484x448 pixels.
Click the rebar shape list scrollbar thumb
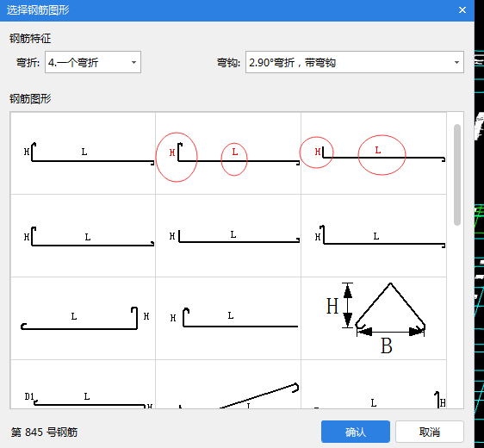(457, 175)
